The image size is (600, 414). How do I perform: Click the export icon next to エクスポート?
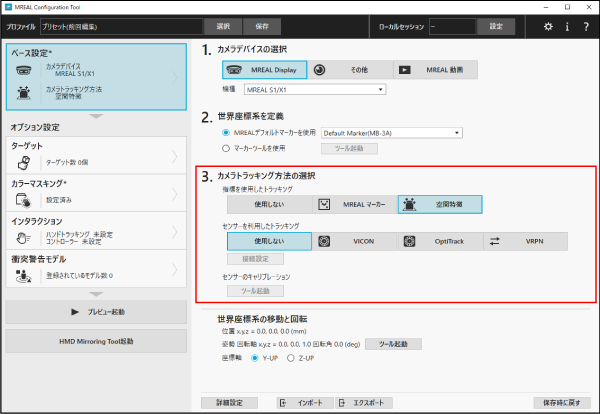[x=342, y=403]
